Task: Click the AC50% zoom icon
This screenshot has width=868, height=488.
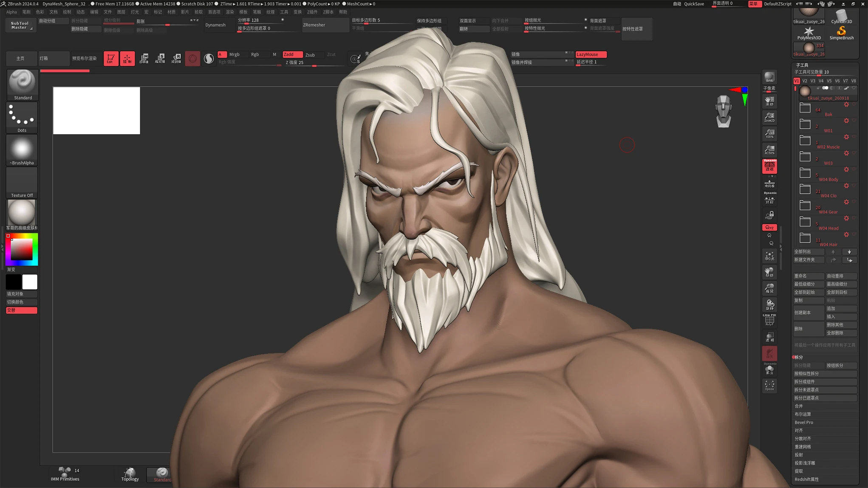Action: (769, 150)
